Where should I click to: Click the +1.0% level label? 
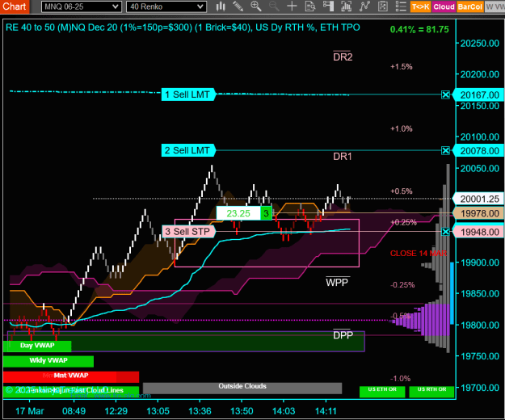(x=402, y=128)
